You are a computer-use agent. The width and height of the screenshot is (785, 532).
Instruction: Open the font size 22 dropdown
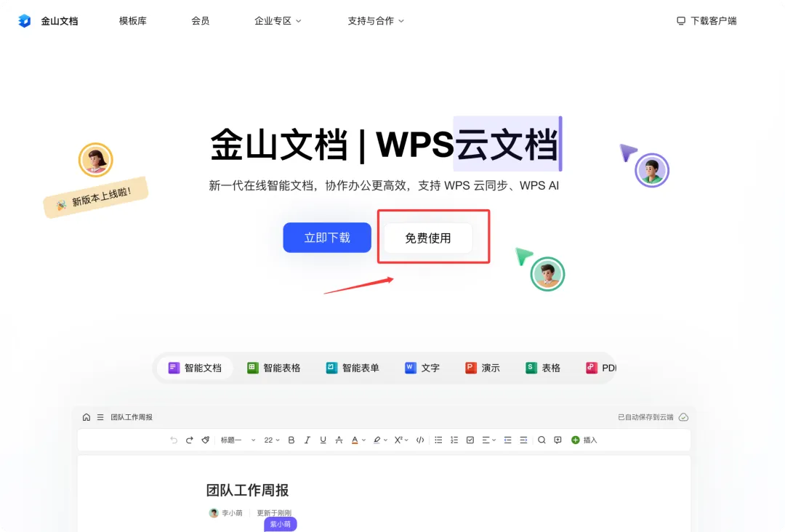[x=272, y=440]
